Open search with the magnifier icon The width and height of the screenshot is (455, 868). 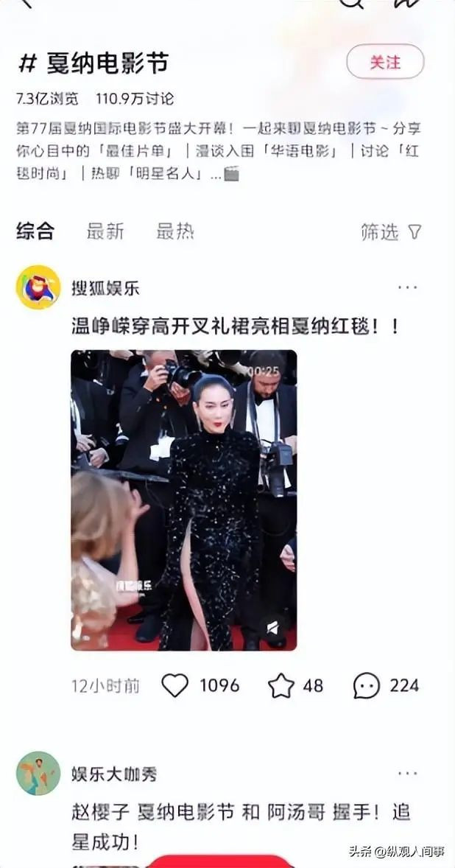352,3
